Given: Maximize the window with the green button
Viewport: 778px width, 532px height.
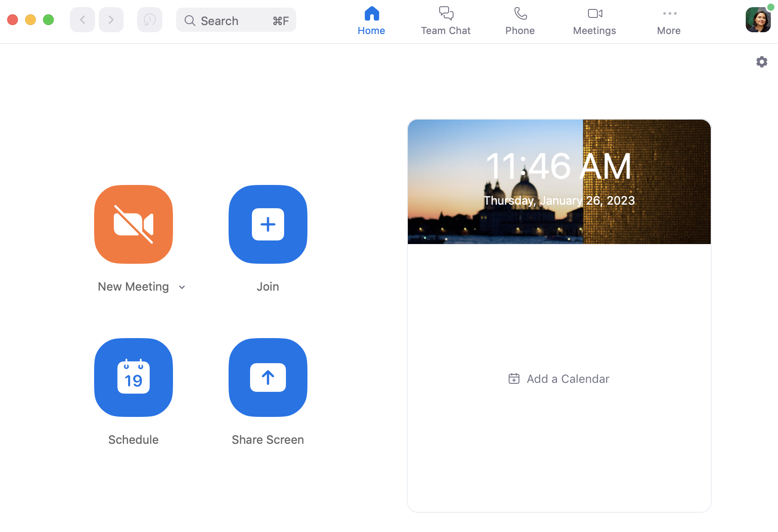Looking at the screenshot, I should pyautogui.click(x=48, y=20).
